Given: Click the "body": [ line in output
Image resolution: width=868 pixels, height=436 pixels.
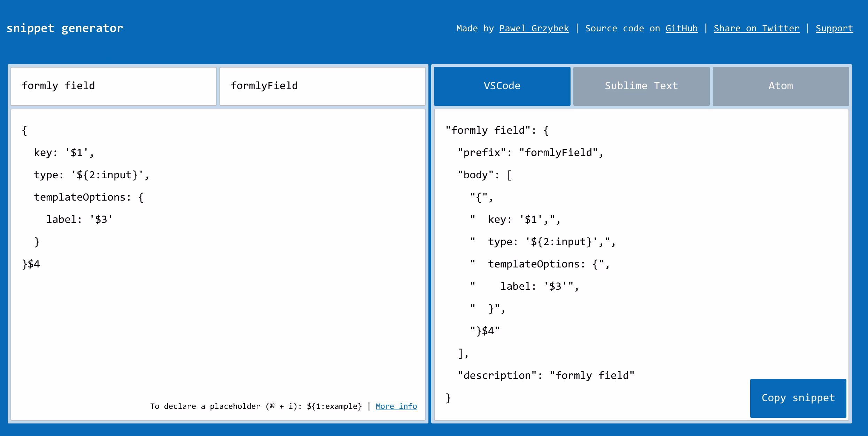Looking at the screenshot, I should [x=485, y=175].
